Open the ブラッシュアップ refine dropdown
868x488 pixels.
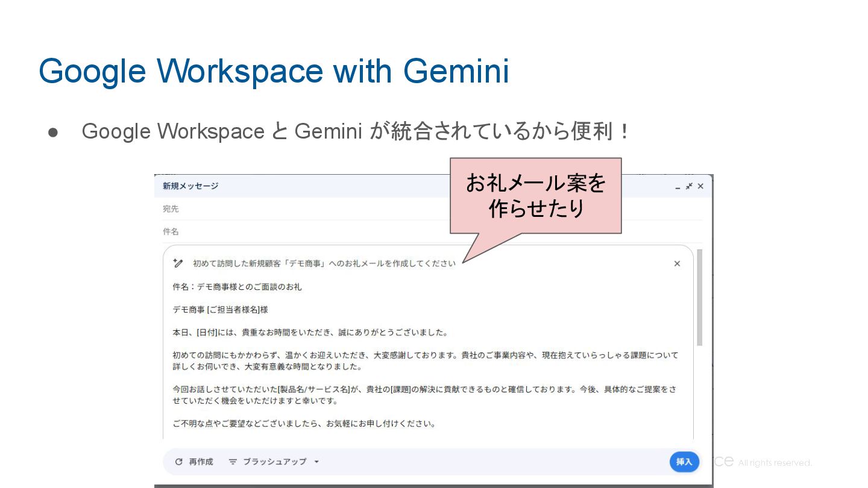(x=274, y=462)
